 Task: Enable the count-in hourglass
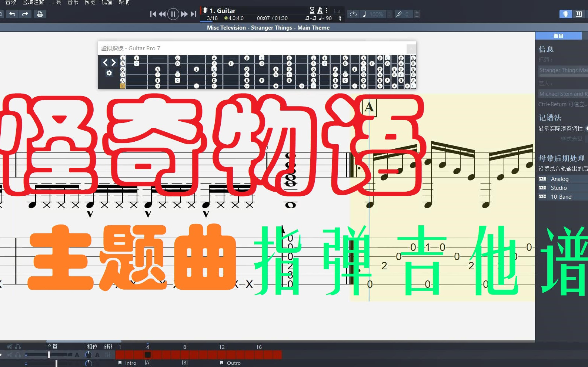coord(312,10)
